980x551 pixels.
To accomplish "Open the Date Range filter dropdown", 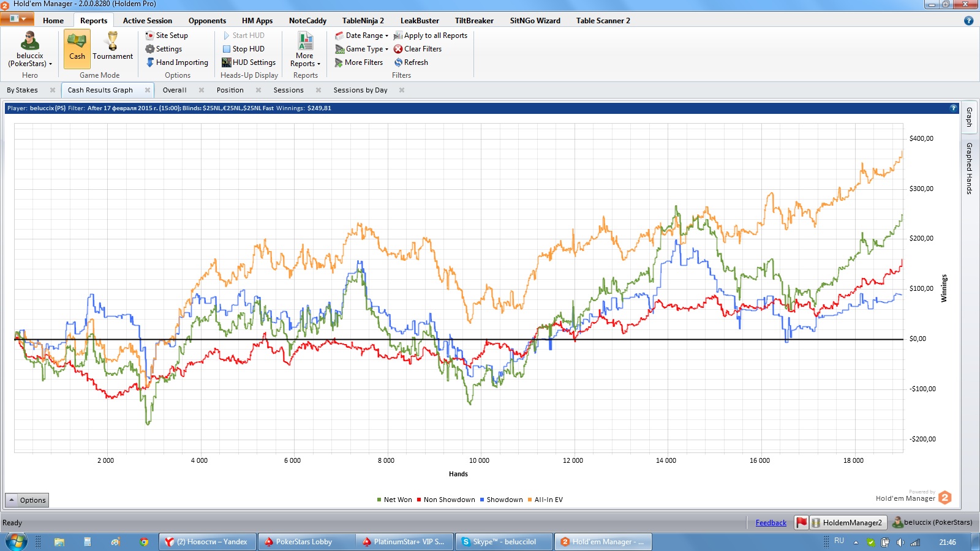I will pyautogui.click(x=361, y=36).
